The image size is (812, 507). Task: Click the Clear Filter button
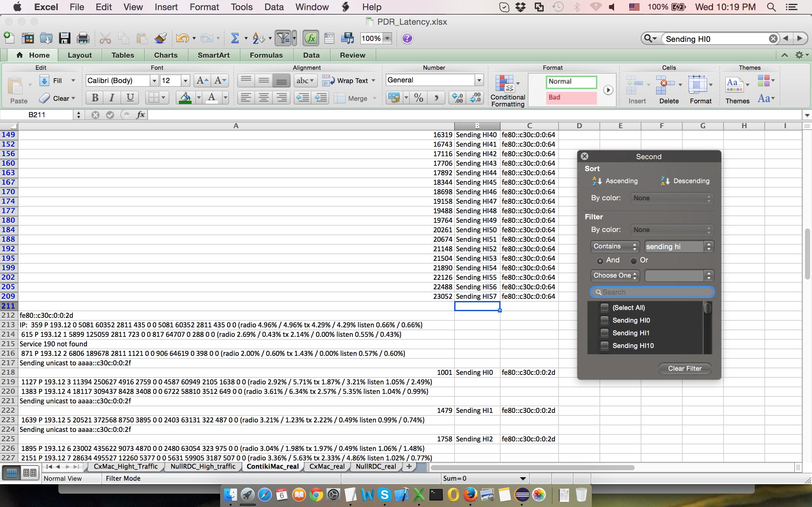coord(684,369)
